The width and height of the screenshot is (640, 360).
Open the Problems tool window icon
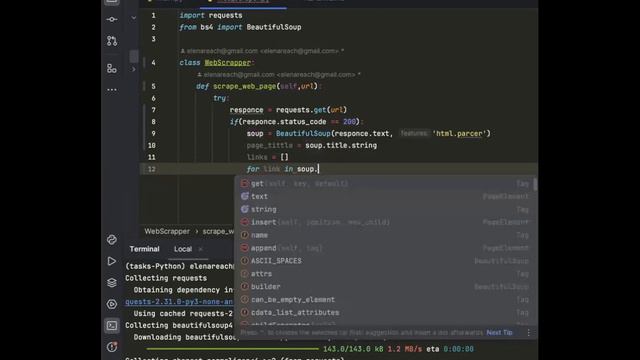(x=112, y=347)
